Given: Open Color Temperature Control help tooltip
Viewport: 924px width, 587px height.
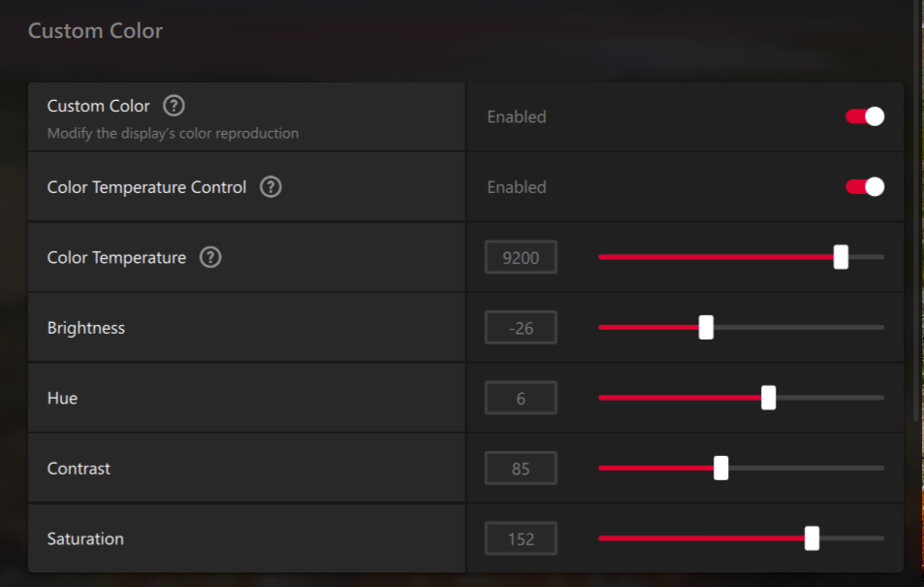Looking at the screenshot, I should pos(271,187).
